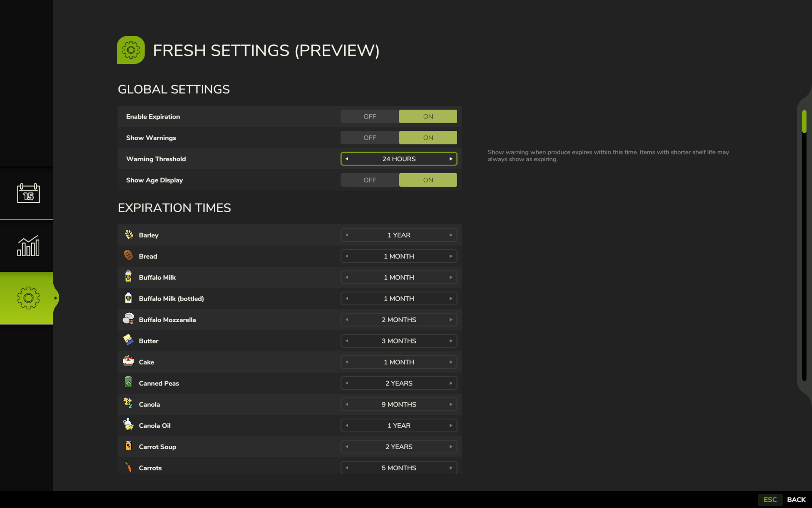The height and width of the screenshot is (508, 812).
Task: Click the Butter icon
Action: pos(128,340)
